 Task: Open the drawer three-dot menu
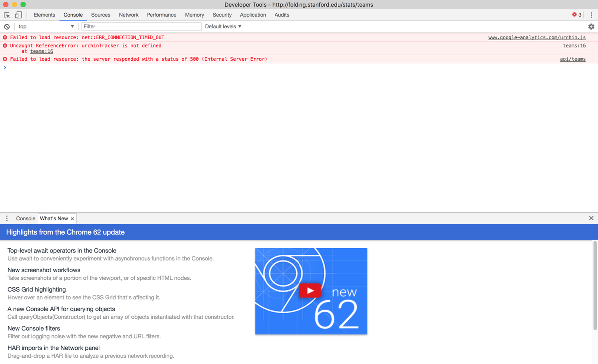pos(7,218)
